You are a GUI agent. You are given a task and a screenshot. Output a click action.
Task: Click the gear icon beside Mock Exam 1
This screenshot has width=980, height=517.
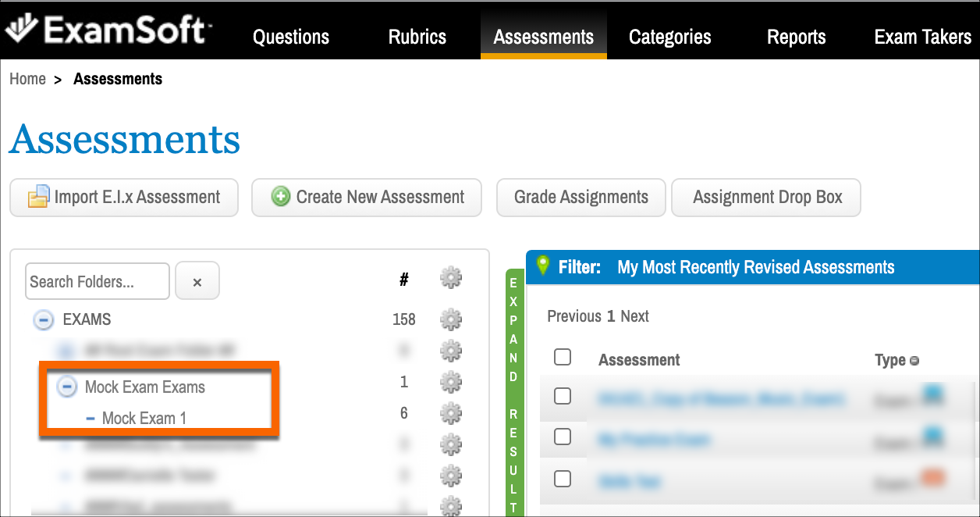(451, 413)
